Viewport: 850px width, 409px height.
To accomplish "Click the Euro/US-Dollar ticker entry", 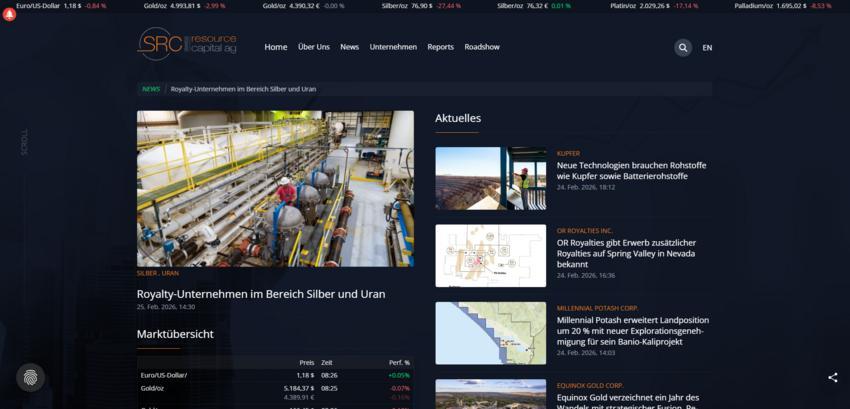I will point(61,6).
